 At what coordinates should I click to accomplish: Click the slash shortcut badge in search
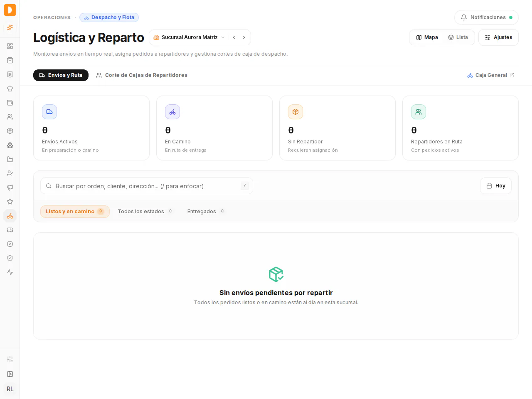[x=245, y=186]
